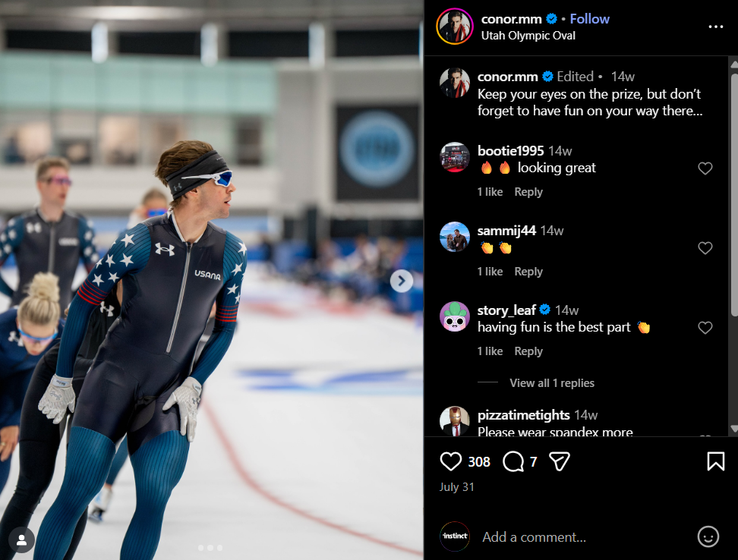Reply to bootie1995's comment
738x560 pixels.
528,192
